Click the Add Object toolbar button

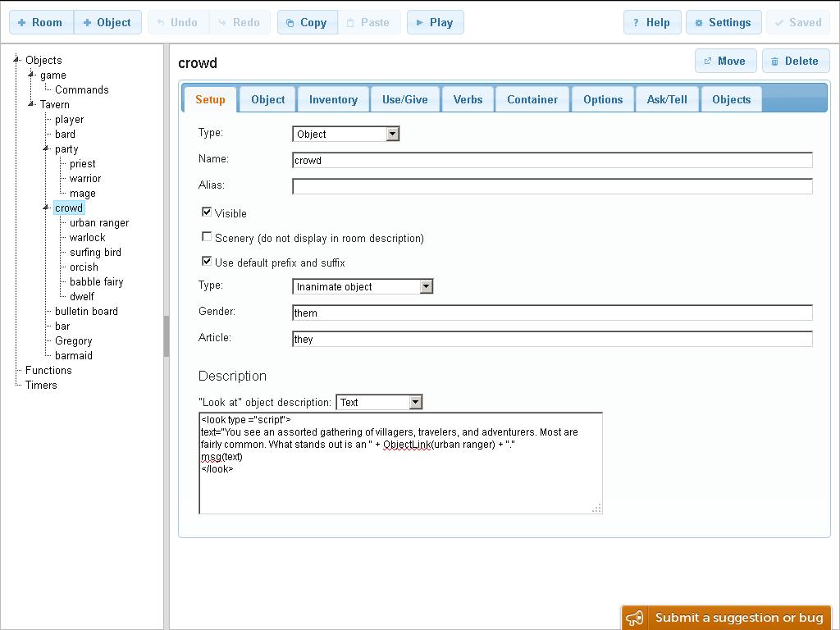pyautogui.click(x=107, y=22)
